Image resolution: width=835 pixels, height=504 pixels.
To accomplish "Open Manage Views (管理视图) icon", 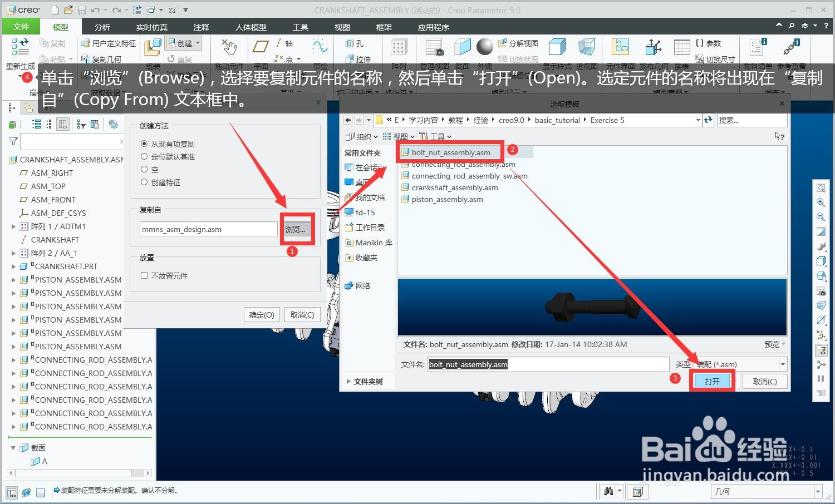I will 434,47.
